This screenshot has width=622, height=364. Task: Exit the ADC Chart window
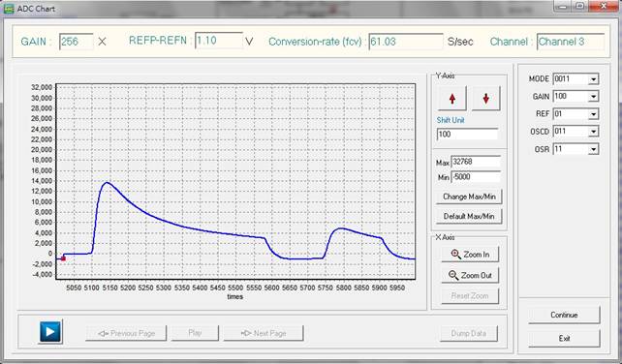(564, 338)
